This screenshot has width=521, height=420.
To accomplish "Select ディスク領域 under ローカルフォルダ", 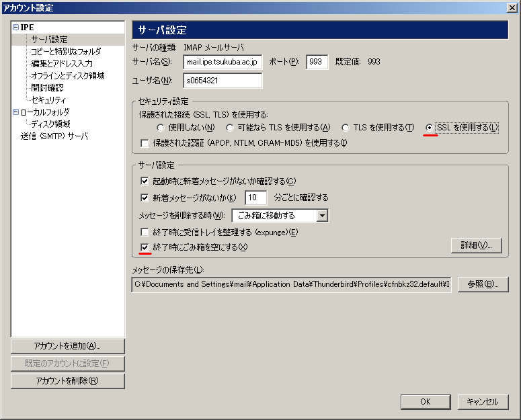I will click(50, 124).
